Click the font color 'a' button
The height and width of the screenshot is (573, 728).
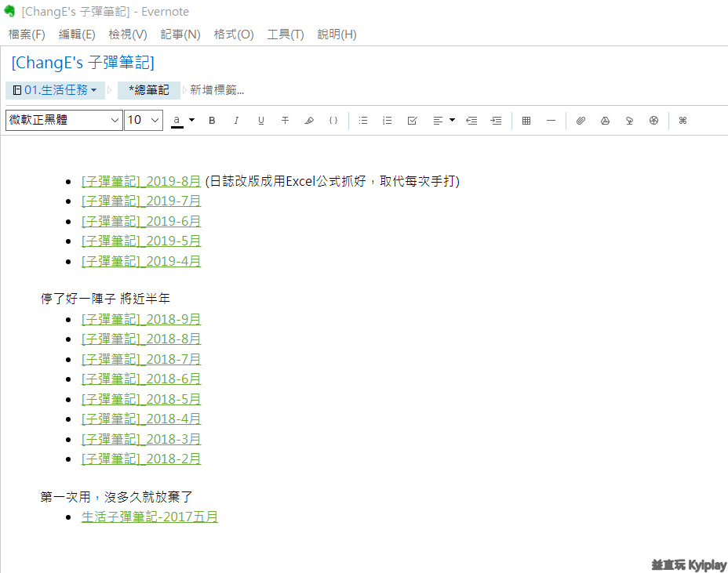click(x=177, y=121)
